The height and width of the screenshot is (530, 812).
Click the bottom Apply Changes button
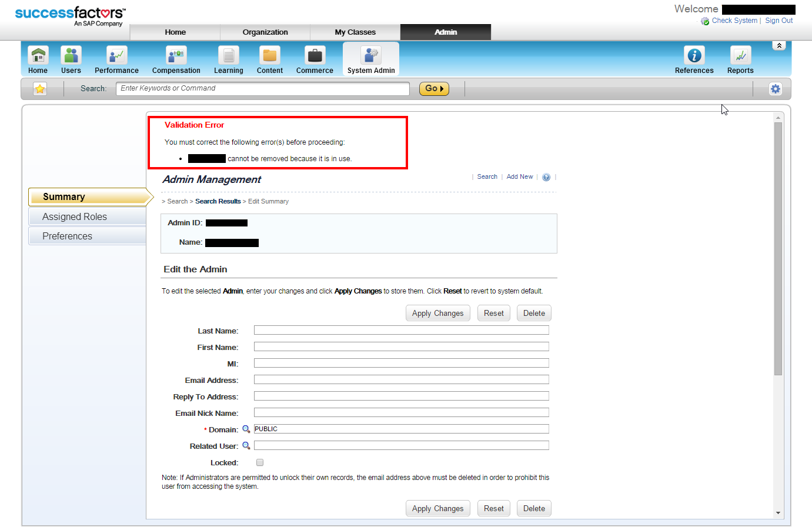438,508
